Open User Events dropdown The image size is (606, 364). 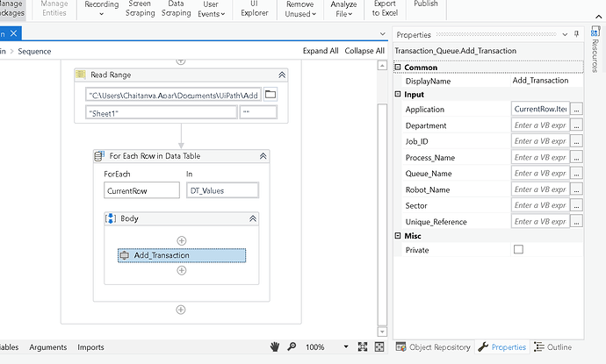[x=211, y=9]
